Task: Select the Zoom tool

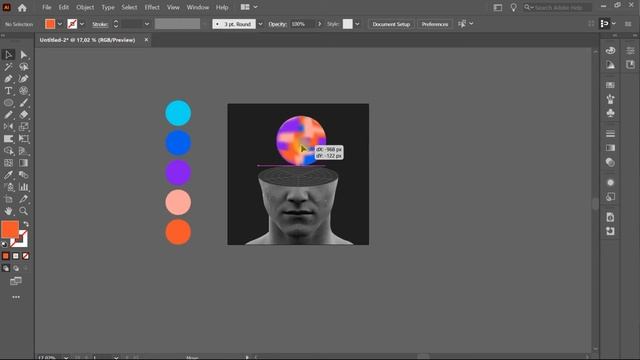Action: click(24, 211)
